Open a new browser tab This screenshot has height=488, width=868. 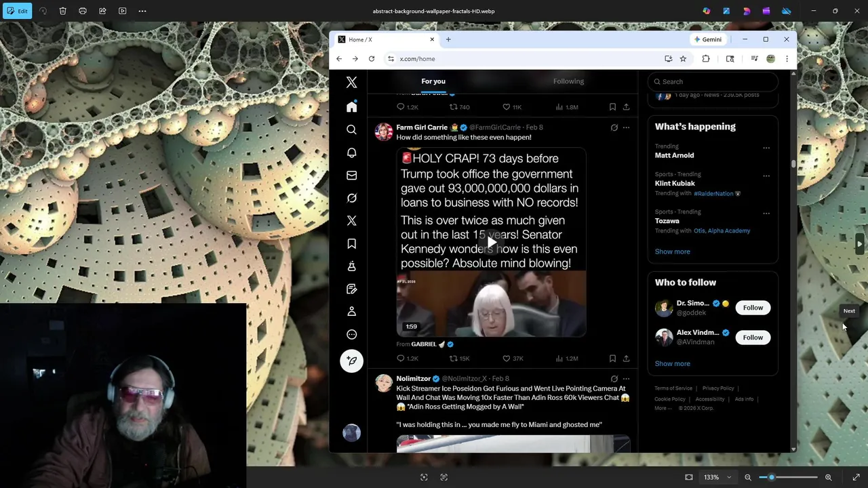click(x=448, y=39)
